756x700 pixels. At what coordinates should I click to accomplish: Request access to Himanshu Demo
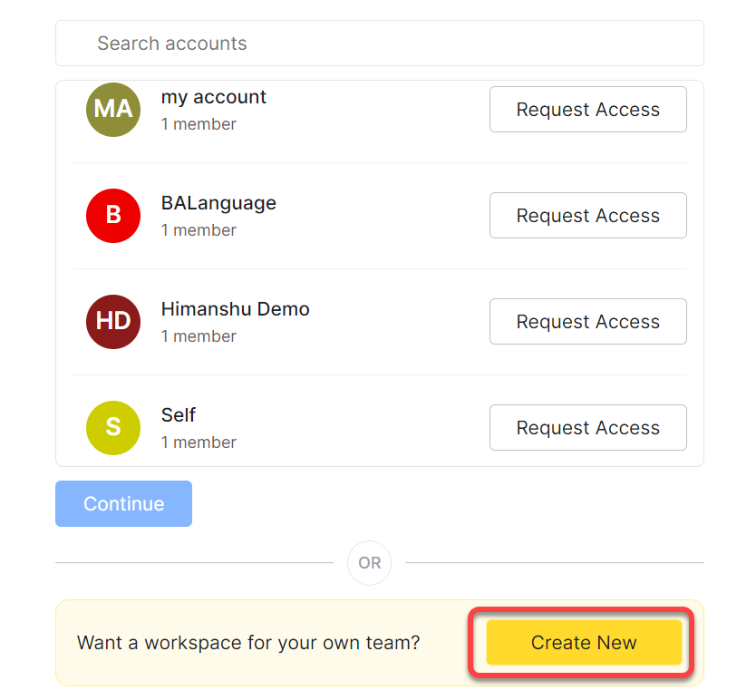coord(587,322)
